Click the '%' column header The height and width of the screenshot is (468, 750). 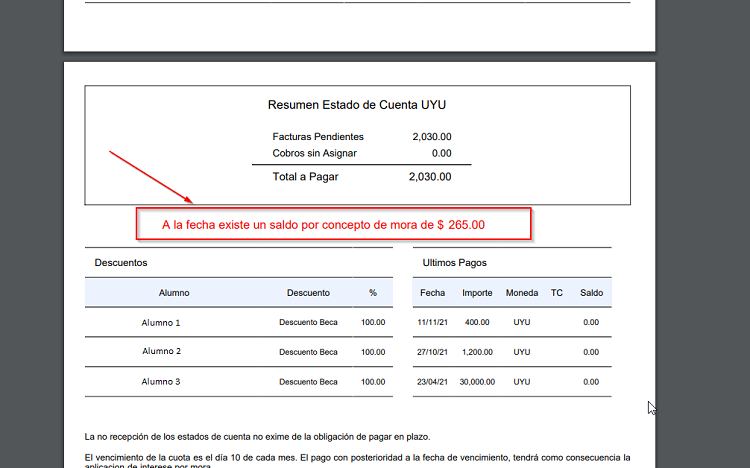point(373,293)
